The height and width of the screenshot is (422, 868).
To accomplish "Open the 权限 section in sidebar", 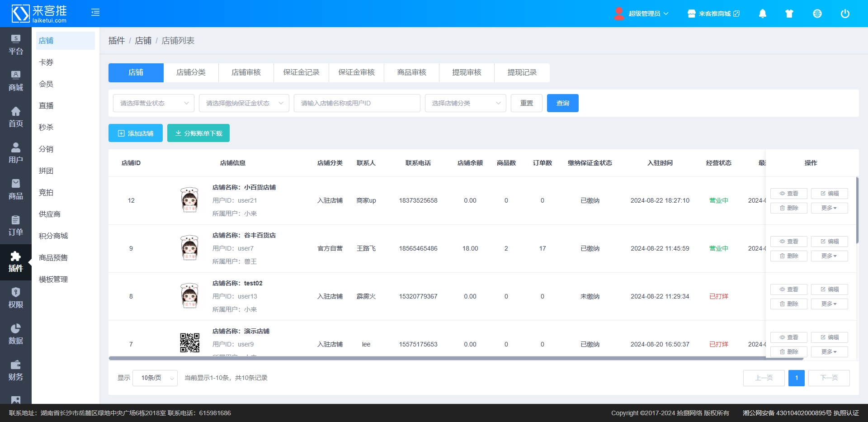I will point(16,298).
